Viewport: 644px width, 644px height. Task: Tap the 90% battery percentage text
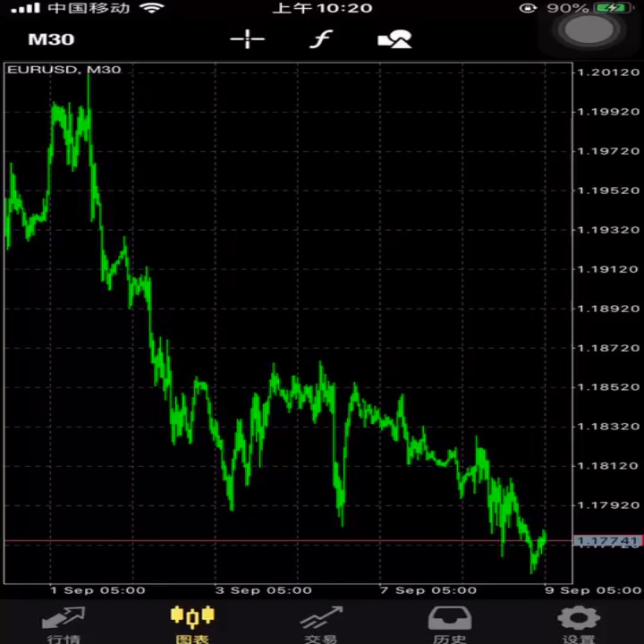click(568, 8)
